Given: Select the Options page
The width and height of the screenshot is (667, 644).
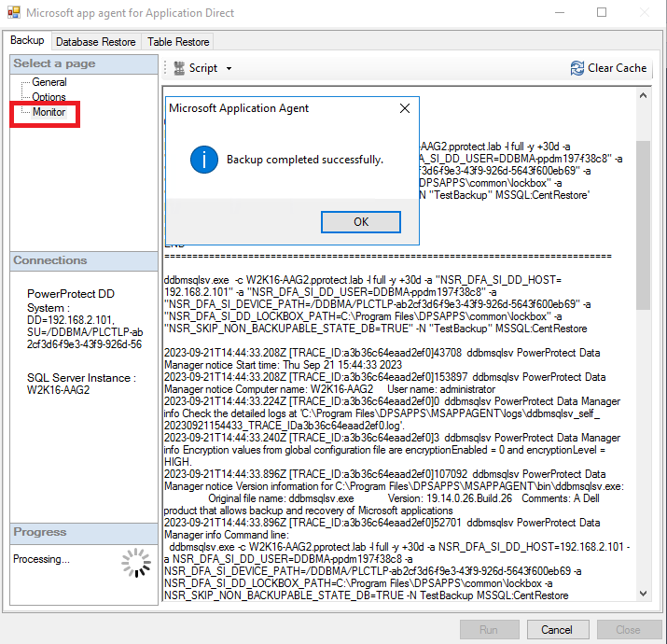Looking at the screenshot, I should (49, 97).
